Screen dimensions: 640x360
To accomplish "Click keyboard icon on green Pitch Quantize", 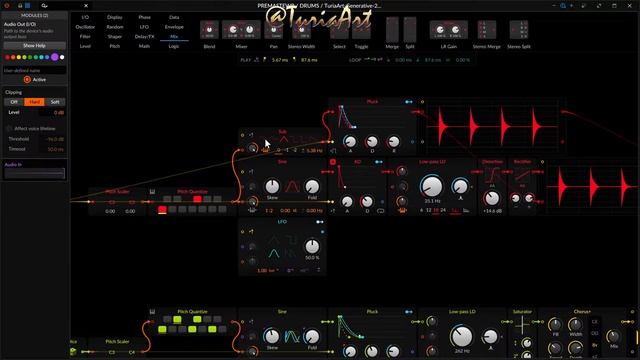I will coord(152,312).
